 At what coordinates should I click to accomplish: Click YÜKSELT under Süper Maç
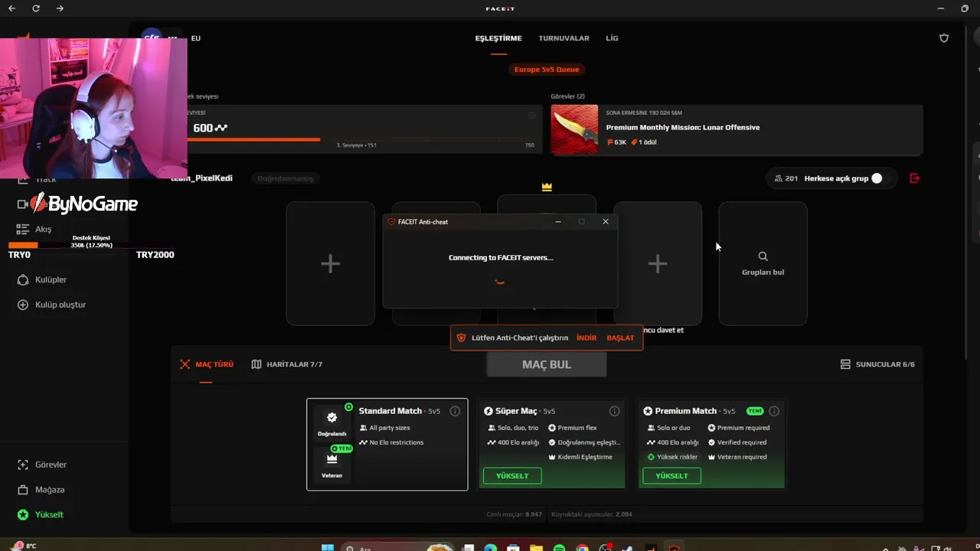[512, 476]
